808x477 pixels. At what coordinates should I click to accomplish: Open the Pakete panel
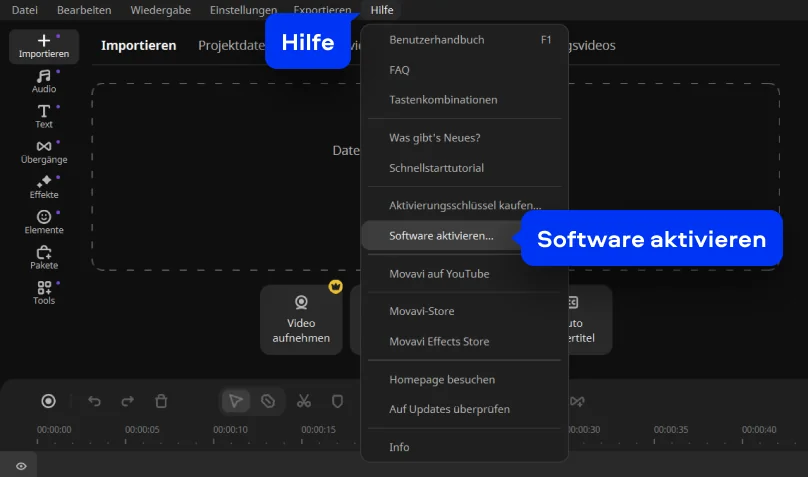pos(44,258)
